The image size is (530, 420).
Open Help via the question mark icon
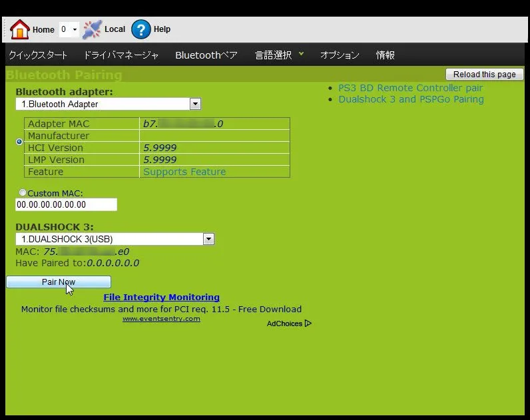point(141,29)
